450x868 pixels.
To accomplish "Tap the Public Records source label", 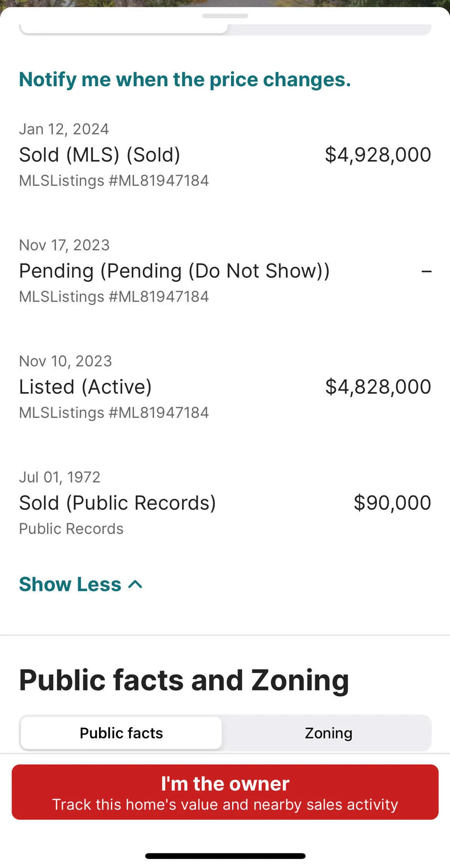I will click(x=71, y=529).
